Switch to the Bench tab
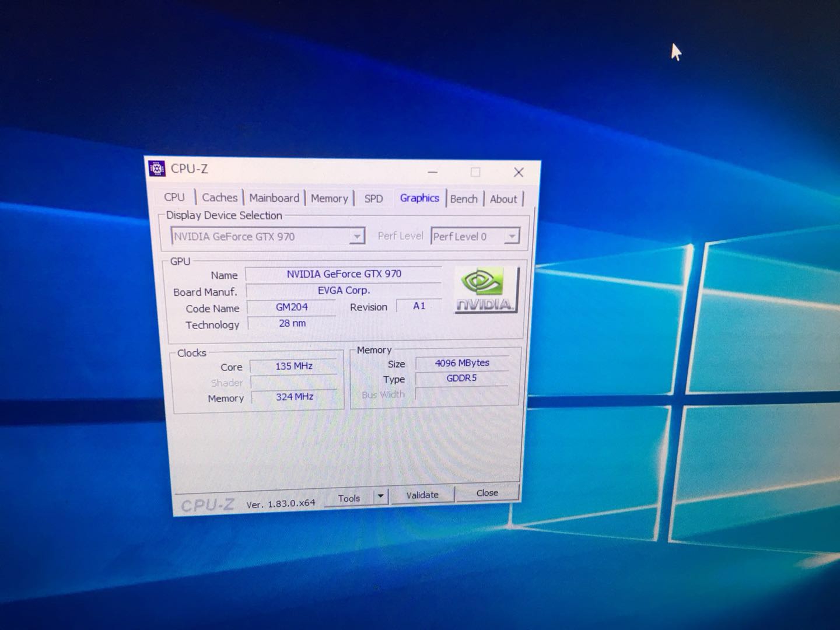 [464, 199]
